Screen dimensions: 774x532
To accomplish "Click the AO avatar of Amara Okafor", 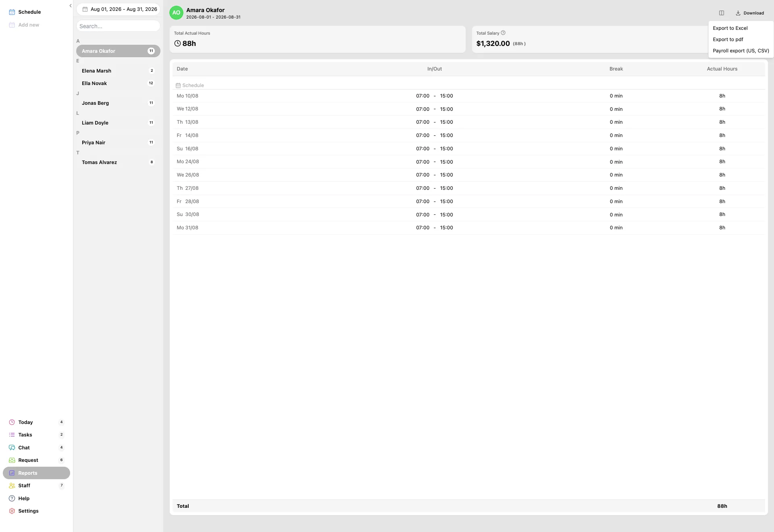I will [x=176, y=13].
